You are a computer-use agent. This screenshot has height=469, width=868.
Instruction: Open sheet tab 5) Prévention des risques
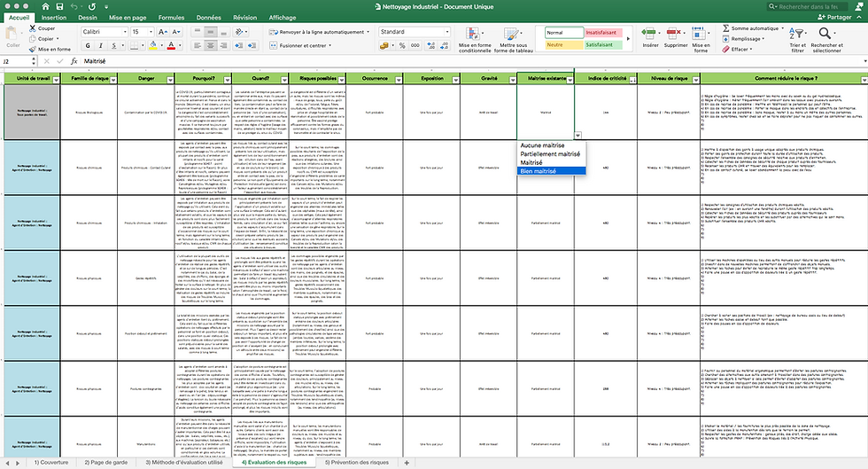click(356, 462)
